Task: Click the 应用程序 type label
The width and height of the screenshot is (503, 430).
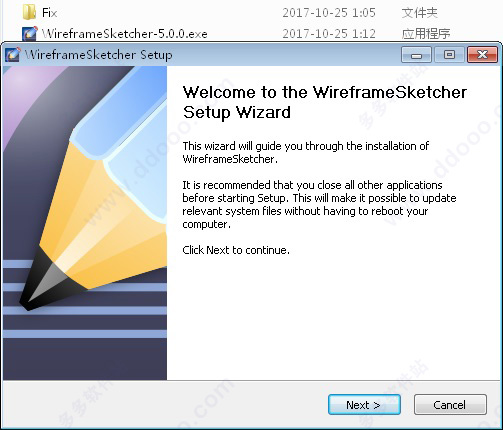Action: click(426, 34)
